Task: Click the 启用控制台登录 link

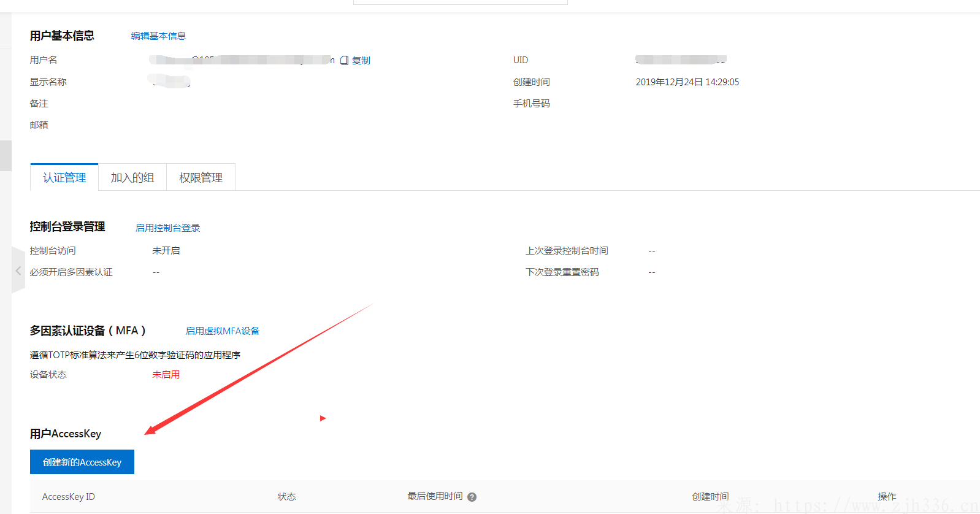Action: coord(167,228)
